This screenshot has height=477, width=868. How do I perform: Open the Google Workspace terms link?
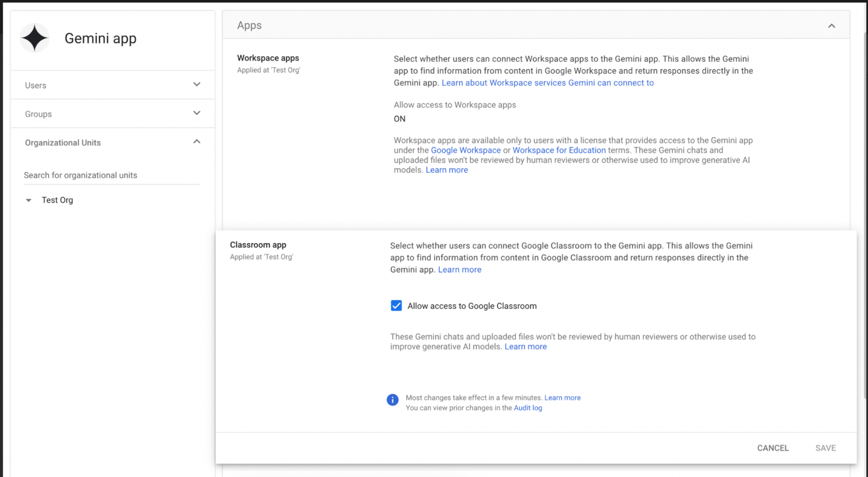click(x=466, y=150)
